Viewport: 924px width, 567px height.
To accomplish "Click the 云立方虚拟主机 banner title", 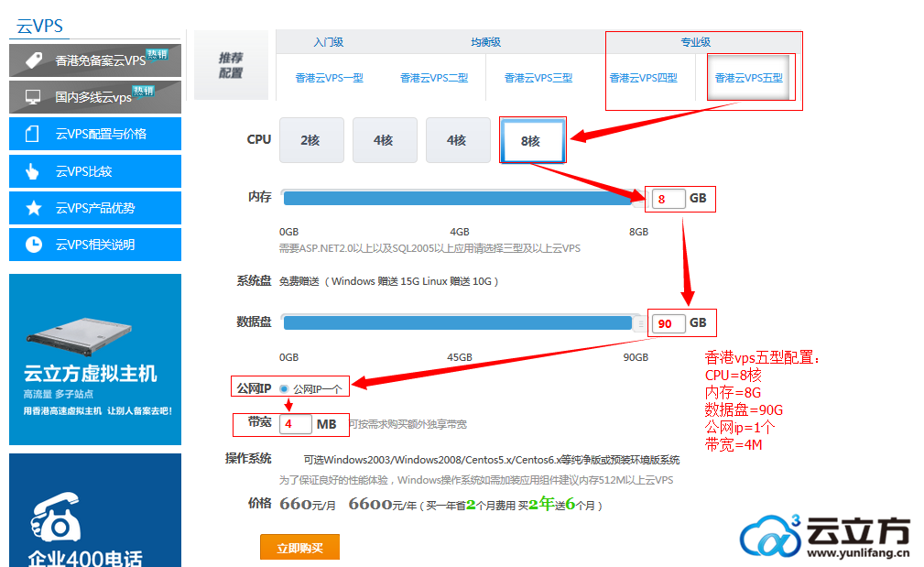I will 90,374.
